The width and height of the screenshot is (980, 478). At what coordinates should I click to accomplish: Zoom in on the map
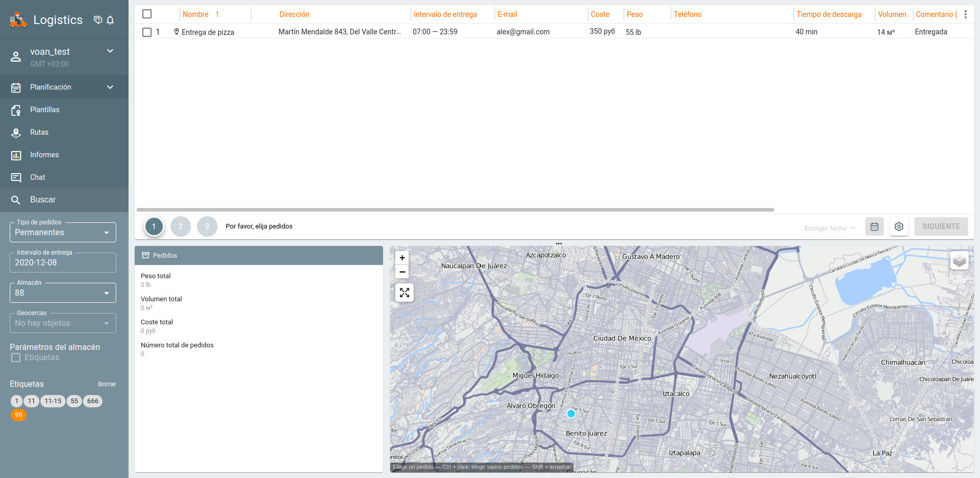tap(402, 258)
